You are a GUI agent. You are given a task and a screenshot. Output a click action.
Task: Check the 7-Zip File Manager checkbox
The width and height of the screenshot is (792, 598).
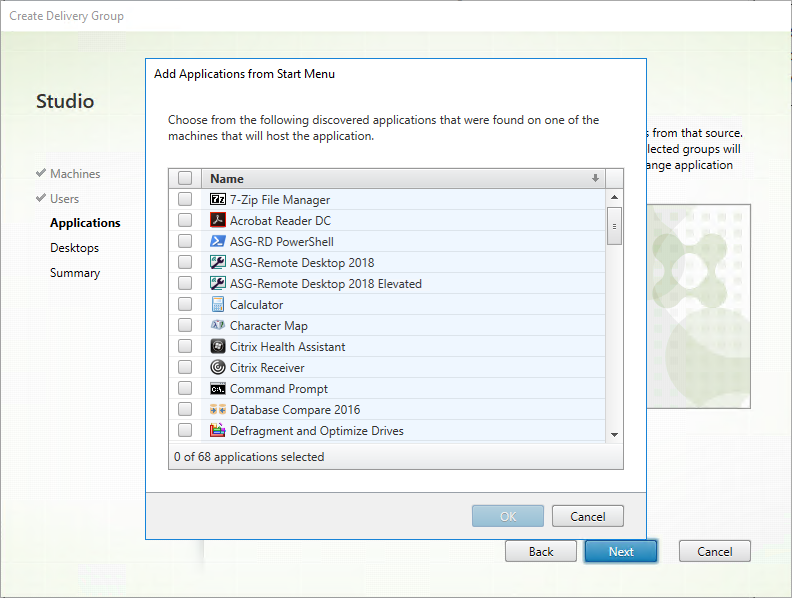[185, 199]
